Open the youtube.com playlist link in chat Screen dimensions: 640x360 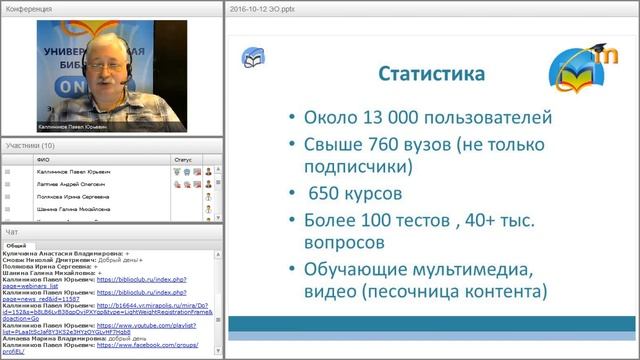[x=99, y=329]
